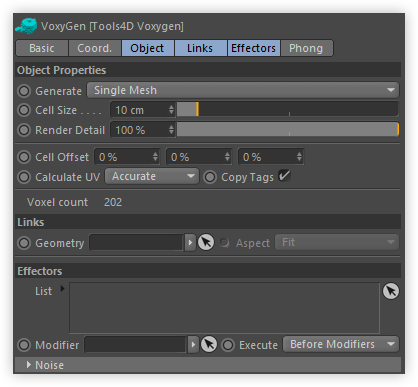The width and height of the screenshot is (418, 387).
Task: Toggle the Geometry animation dot
Action: (24, 243)
